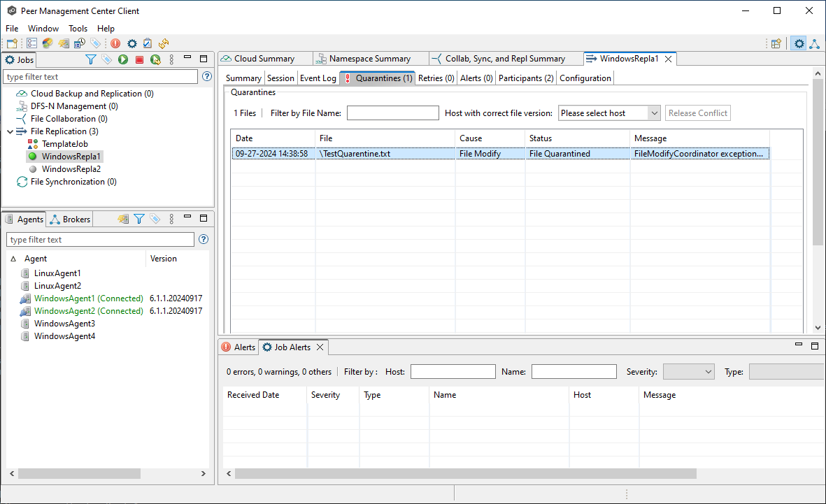The image size is (826, 504).
Task: Click the red alert icon in main toolbar
Action: pos(115,43)
